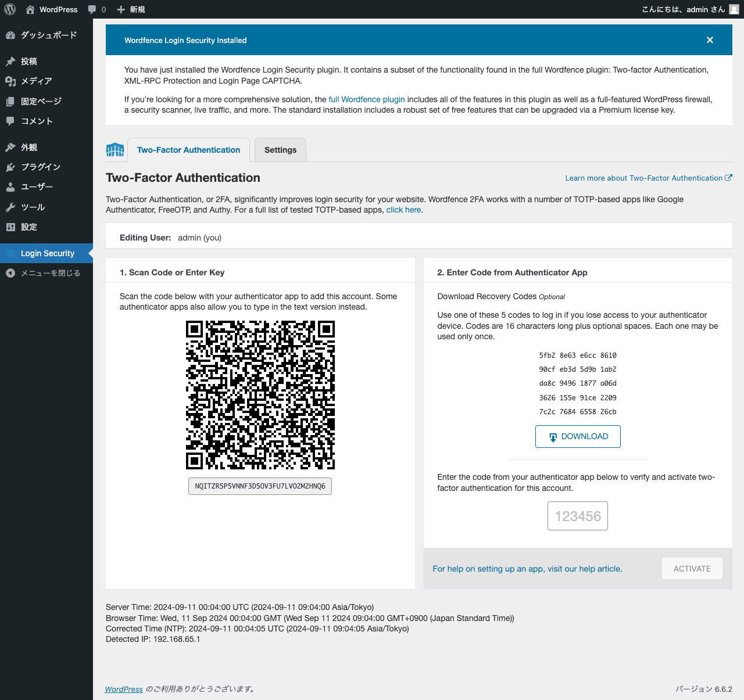The width and height of the screenshot is (744, 700).
Task: Click the Wordfence logo beside the tabs
Action: pyautogui.click(x=115, y=150)
